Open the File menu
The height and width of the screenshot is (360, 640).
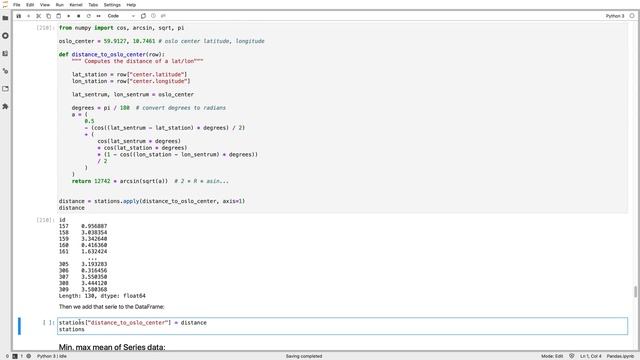click(x=16, y=5)
